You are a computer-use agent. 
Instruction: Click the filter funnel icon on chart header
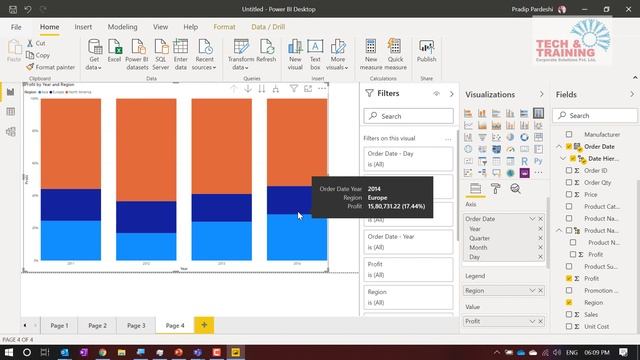coord(293,89)
